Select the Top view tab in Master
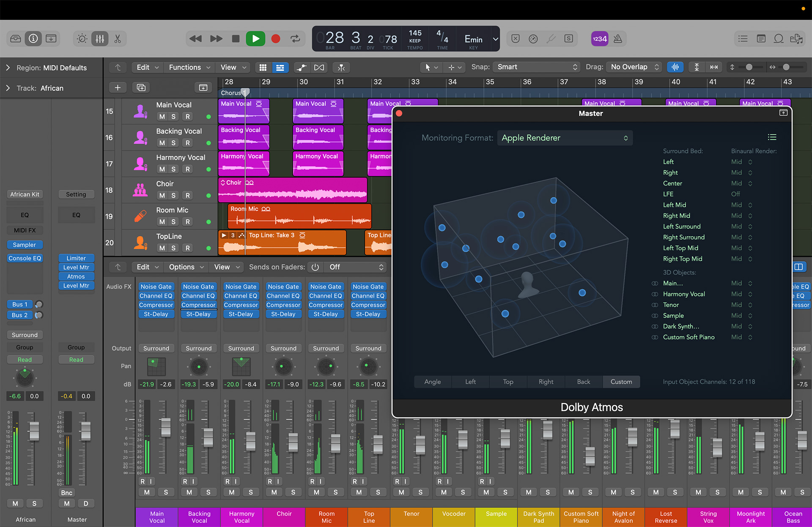The width and height of the screenshot is (812, 527). [x=508, y=382]
